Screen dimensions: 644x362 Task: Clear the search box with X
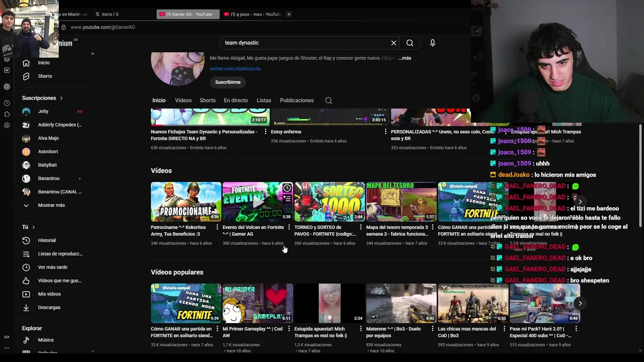click(393, 43)
